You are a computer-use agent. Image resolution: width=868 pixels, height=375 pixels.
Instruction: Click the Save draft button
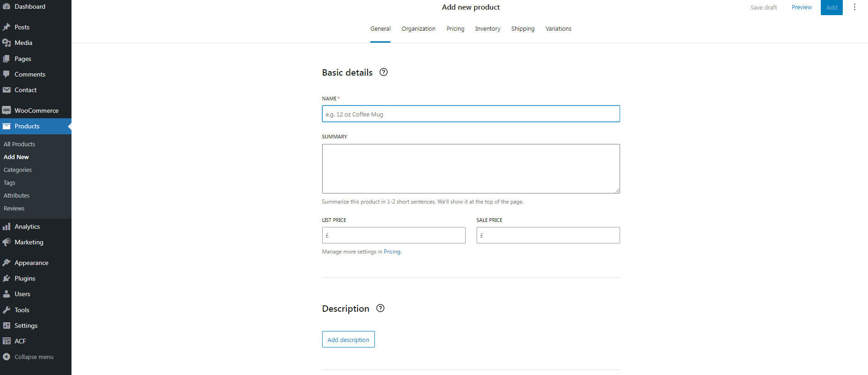coord(764,7)
